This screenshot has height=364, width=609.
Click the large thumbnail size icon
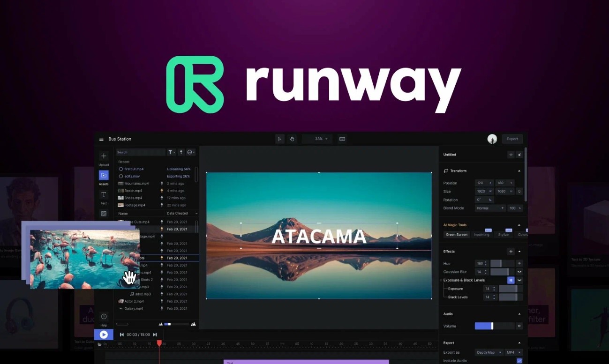(193, 324)
